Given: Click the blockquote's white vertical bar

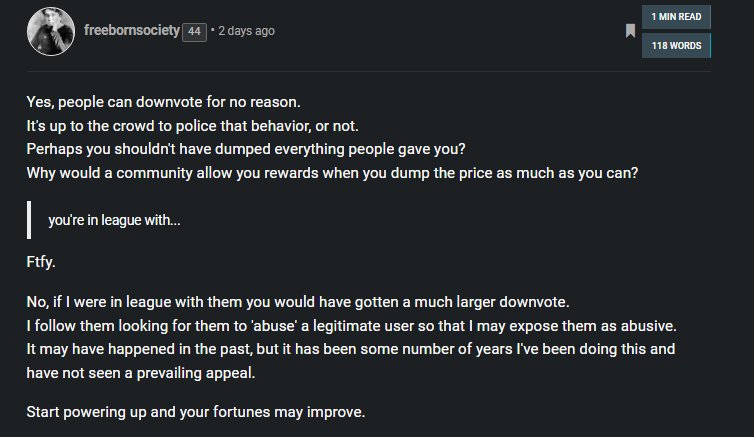Looking at the screenshot, I should click(29, 220).
